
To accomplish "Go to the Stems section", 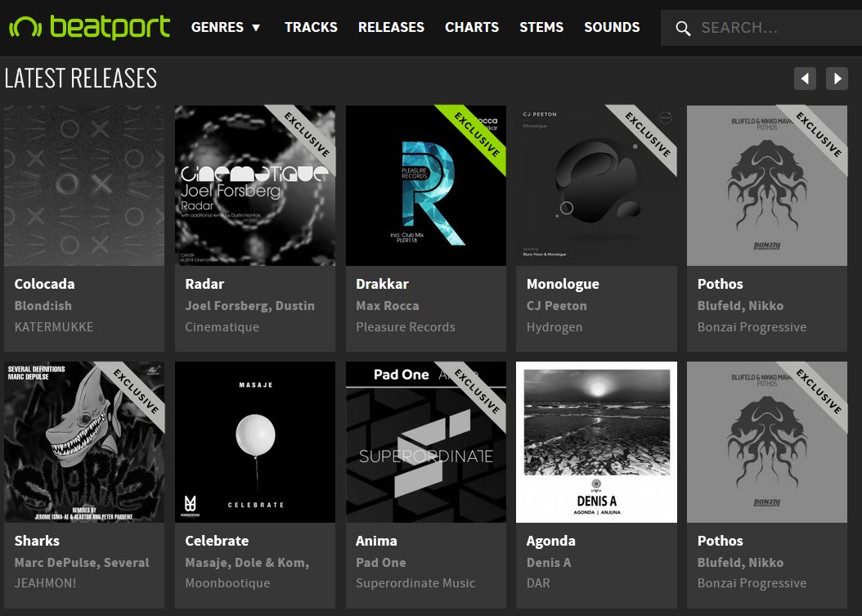I will 541,27.
